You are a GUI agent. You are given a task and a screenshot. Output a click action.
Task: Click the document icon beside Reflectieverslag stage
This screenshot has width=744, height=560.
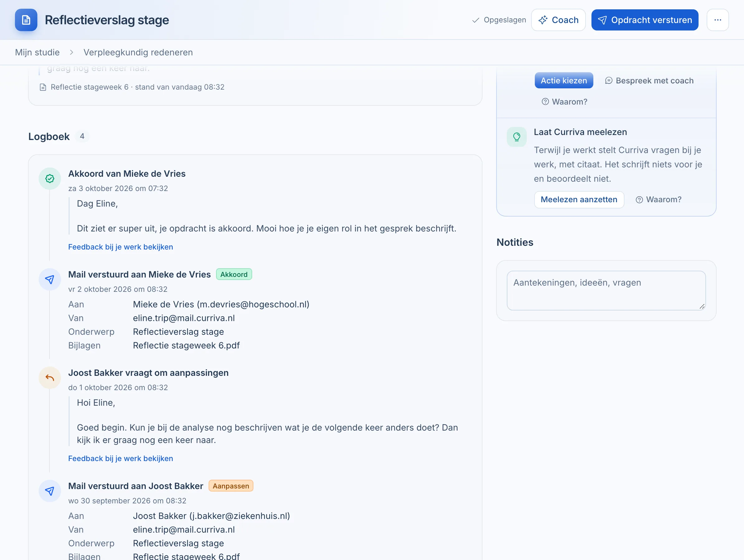26,20
